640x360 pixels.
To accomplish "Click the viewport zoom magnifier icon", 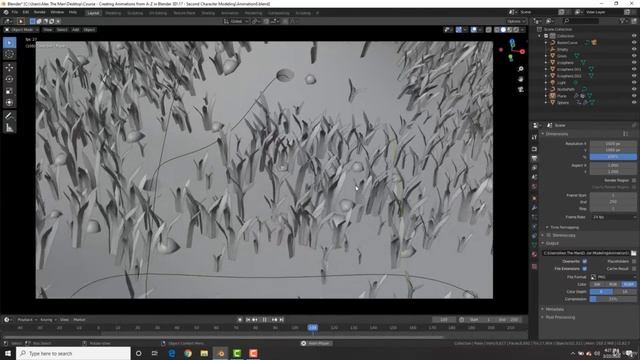I will [x=520, y=69].
